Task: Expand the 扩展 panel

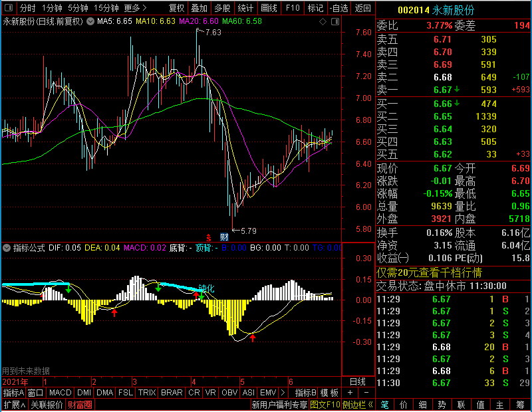Action: pyautogui.click(x=15, y=405)
